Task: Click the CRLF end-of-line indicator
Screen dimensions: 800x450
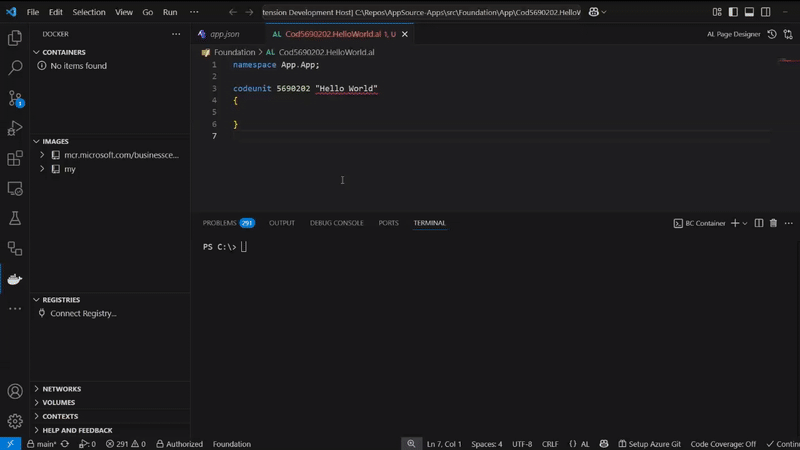Action: [550, 444]
